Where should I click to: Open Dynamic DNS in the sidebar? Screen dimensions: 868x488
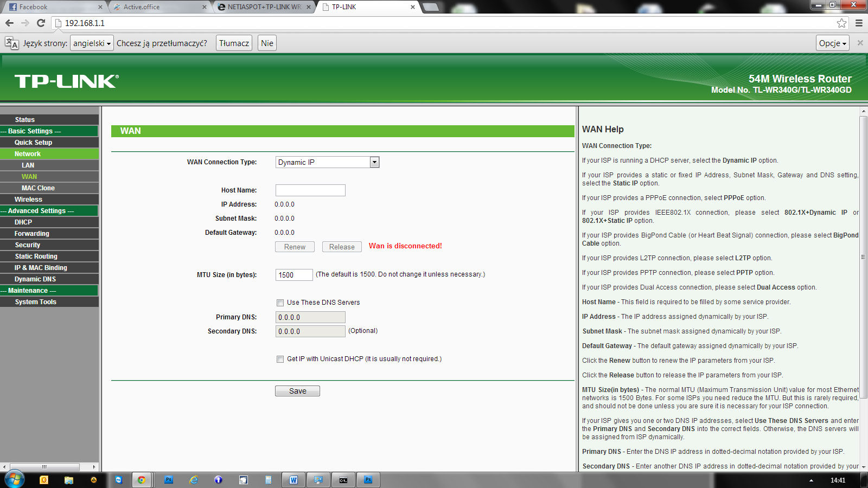tap(35, 279)
